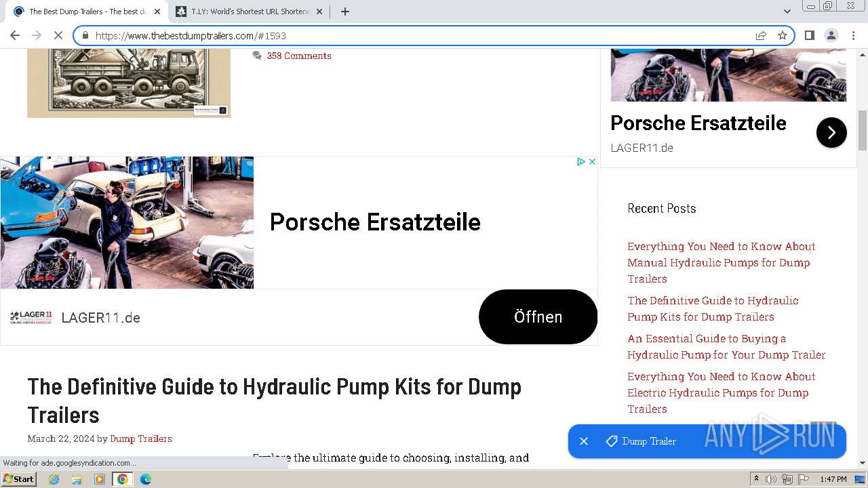Dismiss the Dump Trailer floating chip
This screenshot has height=488, width=868.
(x=584, y=441)
